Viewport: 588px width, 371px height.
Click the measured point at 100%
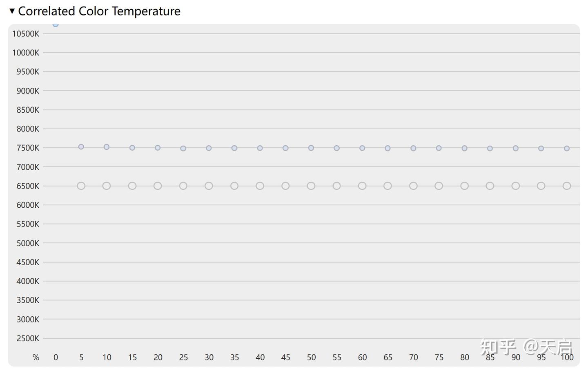[567, 149]
